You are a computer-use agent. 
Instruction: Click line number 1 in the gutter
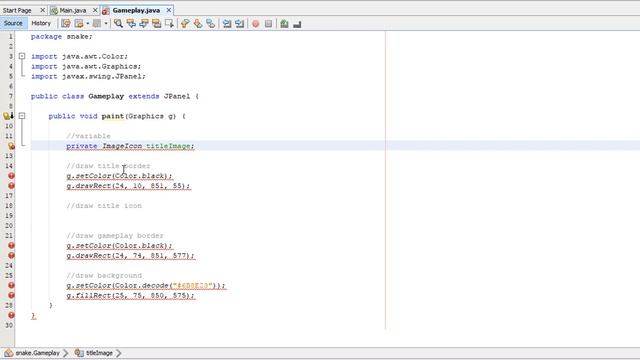[10, 37]
